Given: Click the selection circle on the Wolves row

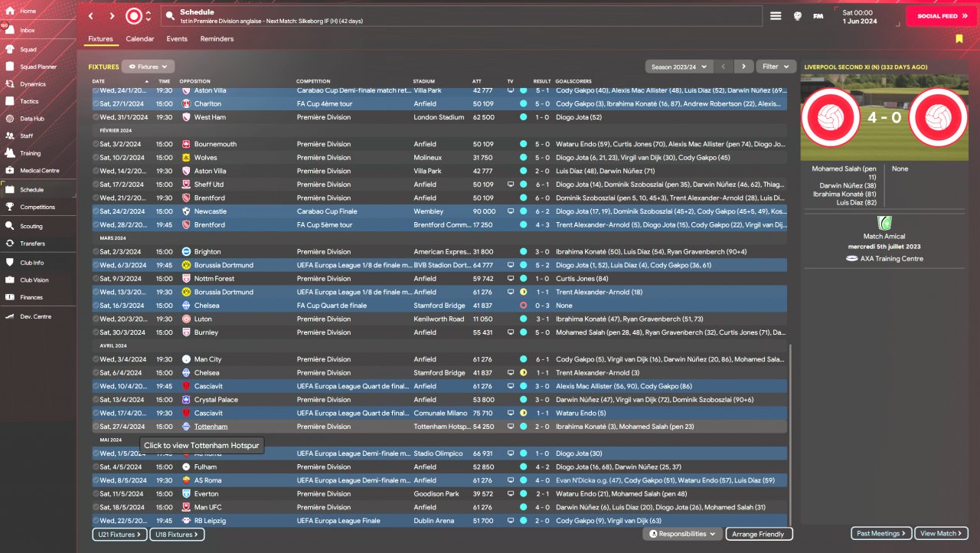Looking at the screenshot, I should 96,158.
